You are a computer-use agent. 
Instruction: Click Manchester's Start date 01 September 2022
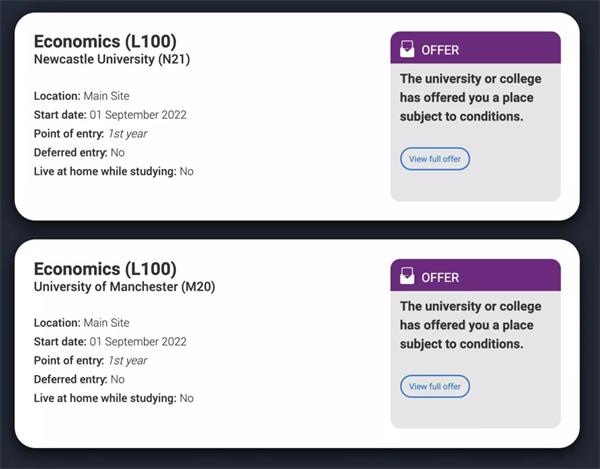pos(110,342)
